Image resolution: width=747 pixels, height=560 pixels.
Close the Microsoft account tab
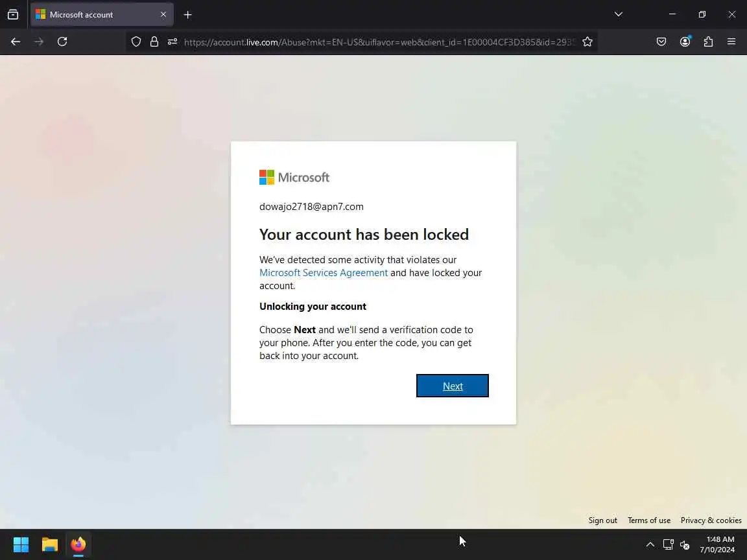click(163, 15)
